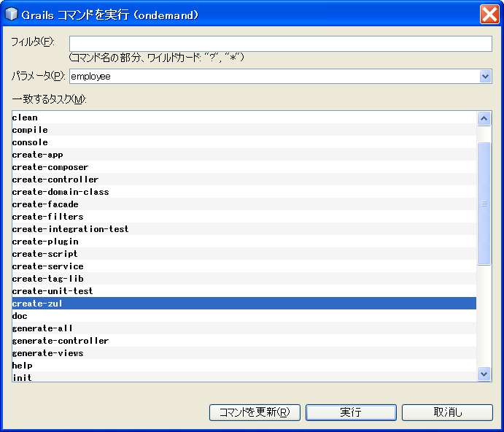
Task: Click the employee parameter text field
Action: click(x=274, y=77)
